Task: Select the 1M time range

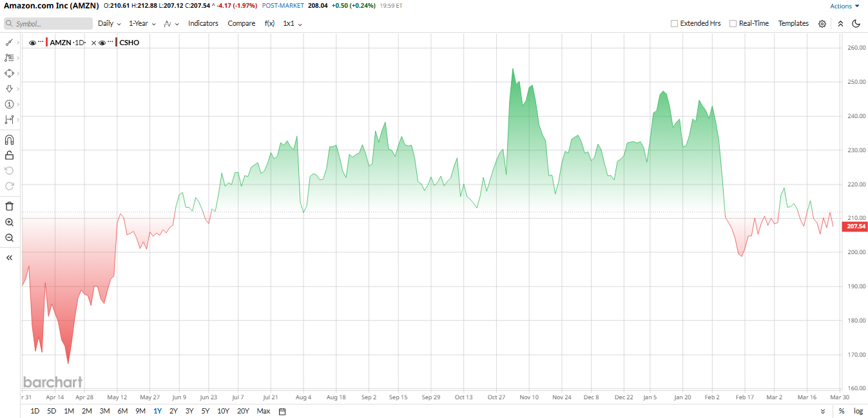Action: (x=69, y=411)
